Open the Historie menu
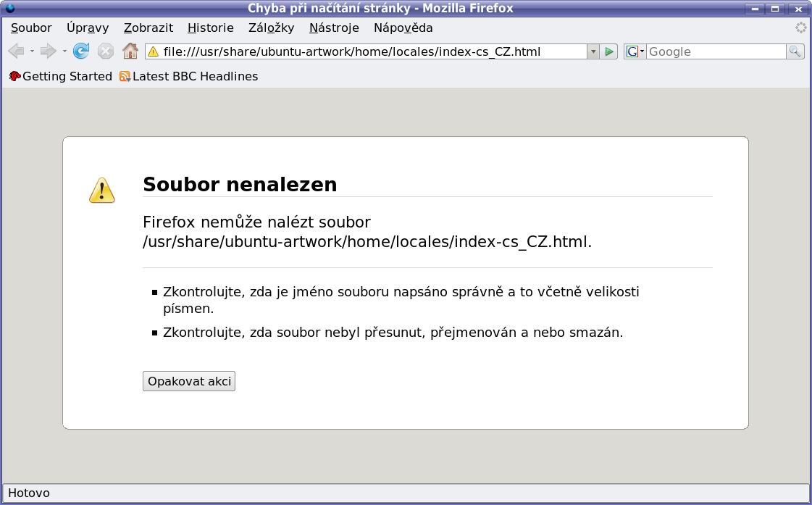The width and height of the screenshot is (812, 505). [x=210, y=28]
